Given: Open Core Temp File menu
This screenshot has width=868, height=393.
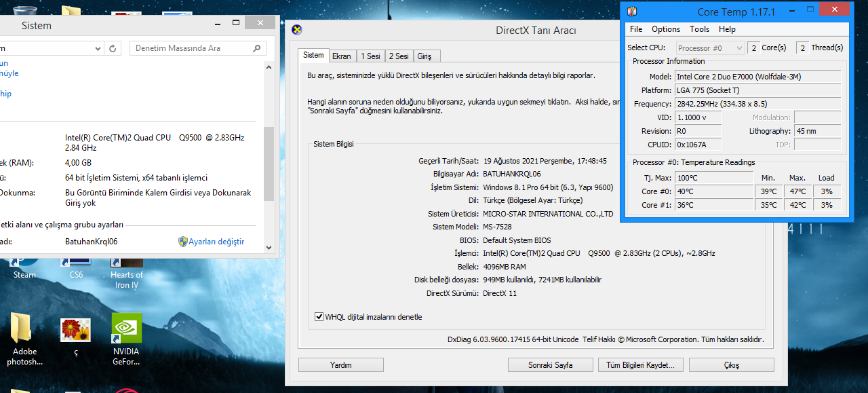Looking at the screenshot, I should tap(636, 29).
